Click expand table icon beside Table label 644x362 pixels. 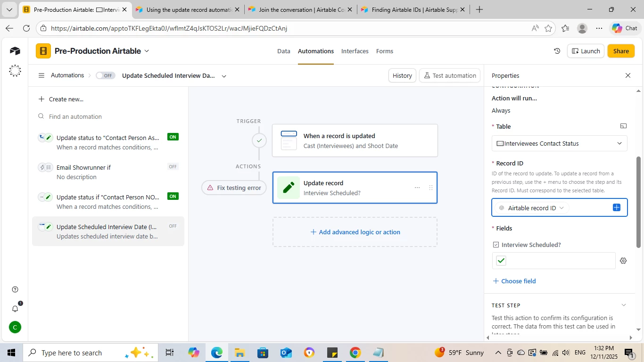click(623, 126)
